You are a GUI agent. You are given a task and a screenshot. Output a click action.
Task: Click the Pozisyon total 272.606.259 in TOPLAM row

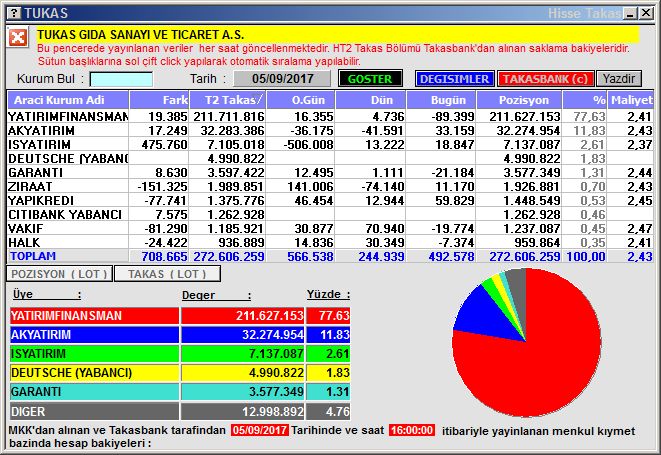(x=525, y=256)
